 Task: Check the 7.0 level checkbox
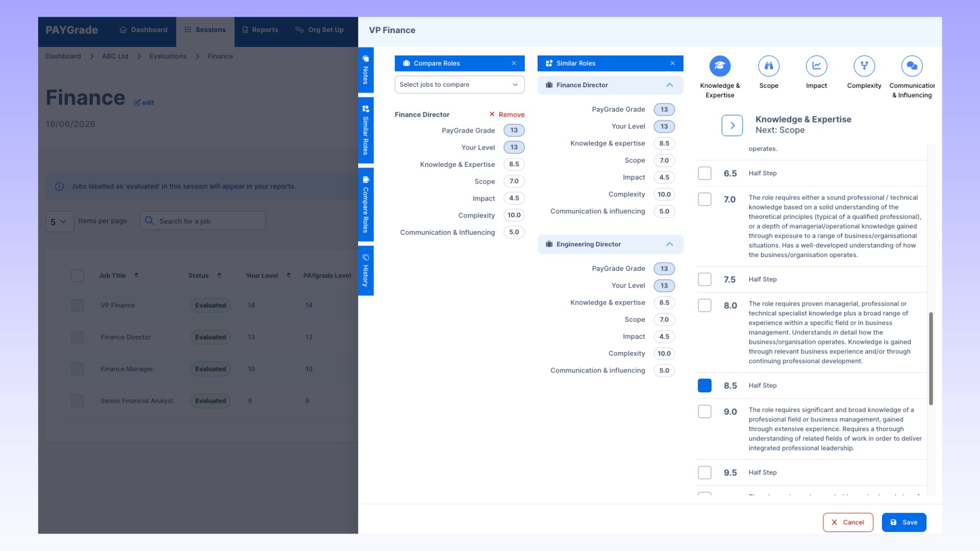click(x=704, y=199)
